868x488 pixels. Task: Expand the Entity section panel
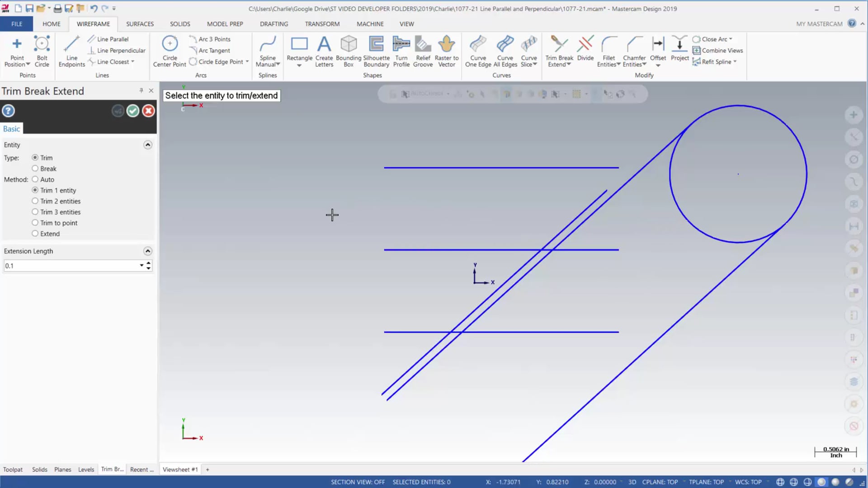coord(147,145)
